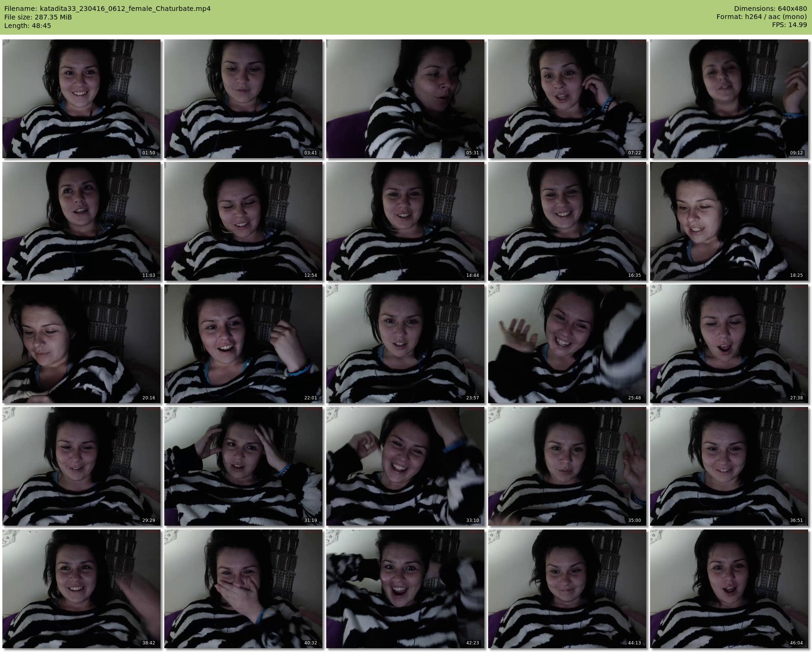
Task: Pick the 29:29 frame thumbnail
Action: coord(81,466)
